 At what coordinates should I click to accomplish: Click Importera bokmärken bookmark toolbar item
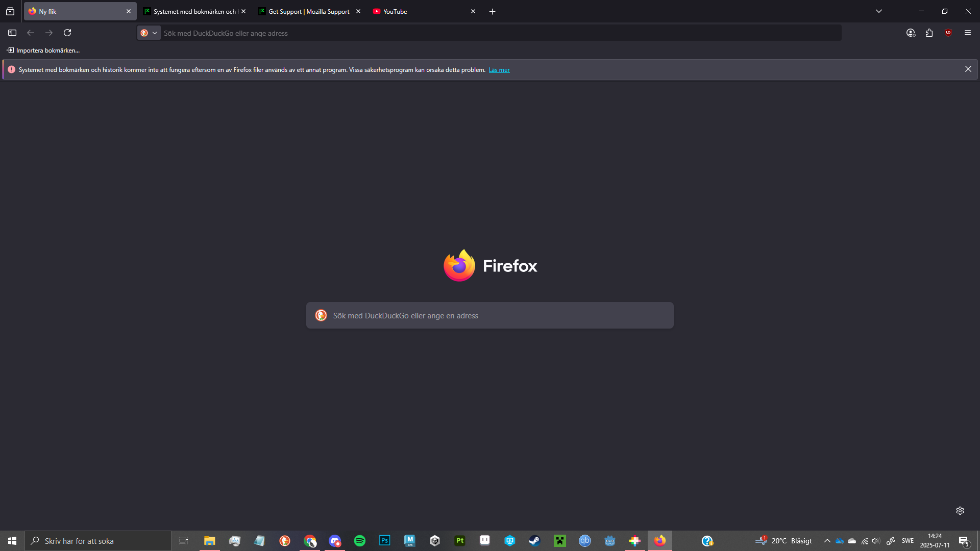coord(43,50)
